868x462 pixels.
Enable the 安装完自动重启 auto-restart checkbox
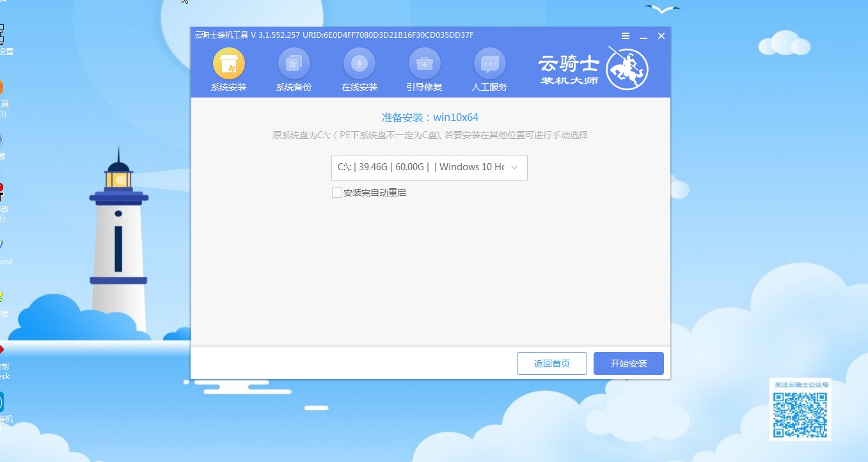[x=336, y=192]
